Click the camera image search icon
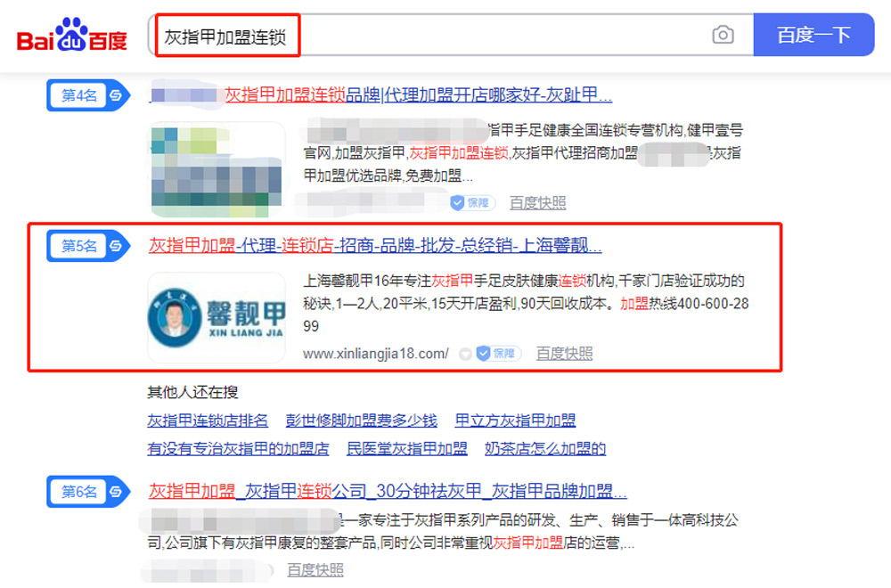 pos(723,36)
